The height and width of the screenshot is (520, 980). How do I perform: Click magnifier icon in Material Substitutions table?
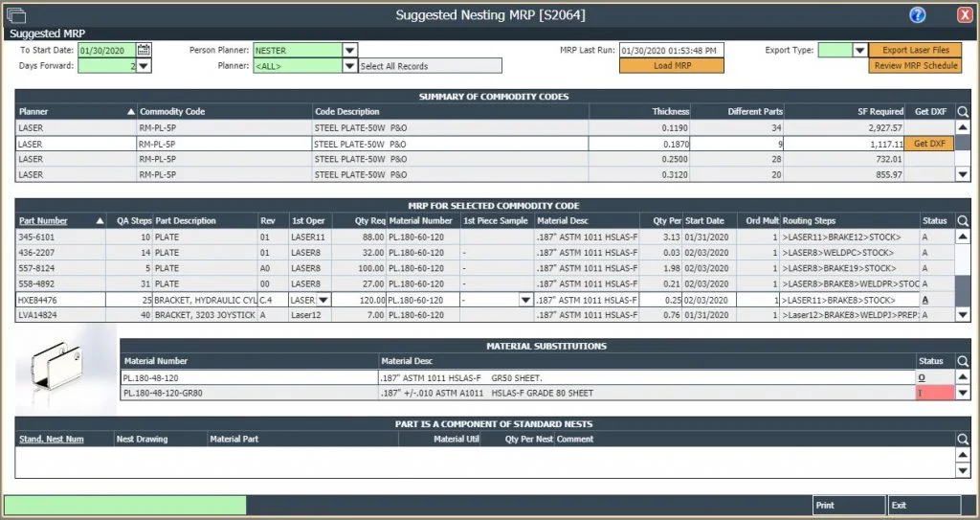(964, 361)
